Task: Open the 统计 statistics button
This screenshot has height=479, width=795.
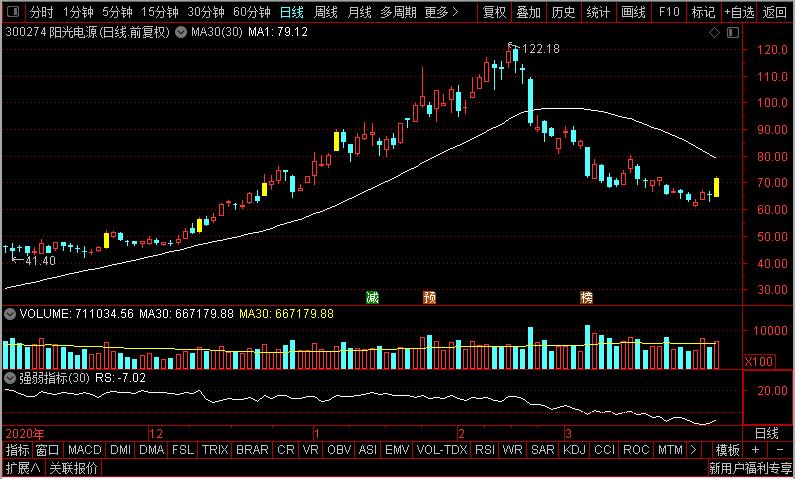Action: tap(598, 12)
